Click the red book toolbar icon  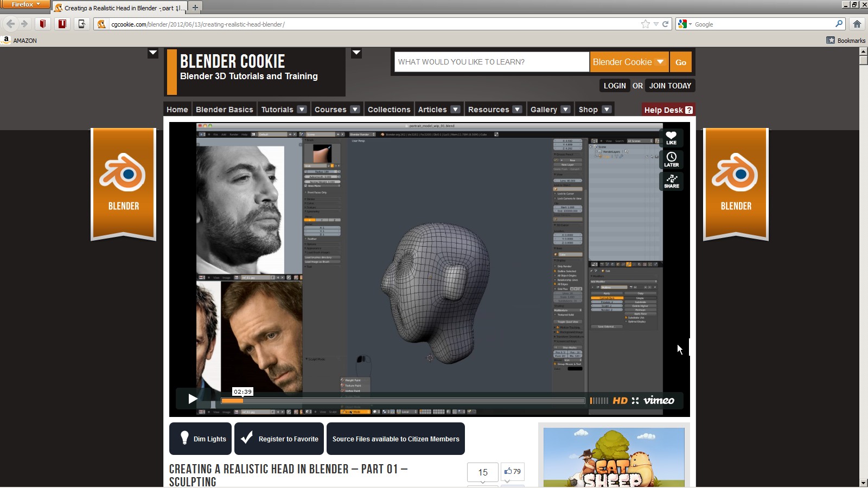coord(43,24)
